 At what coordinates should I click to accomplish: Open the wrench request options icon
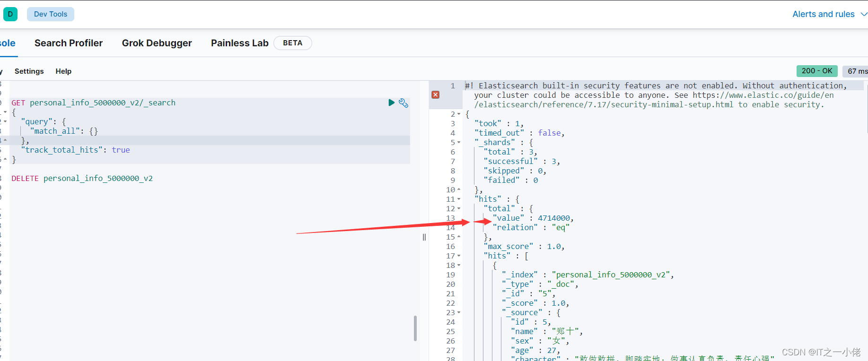point(403,103)
